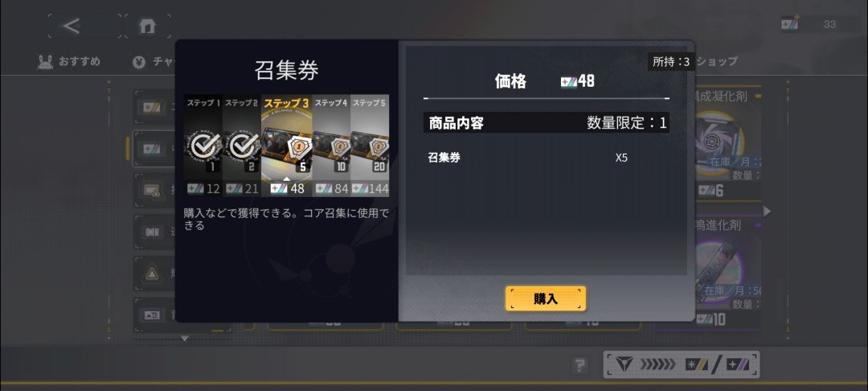Viewport: 868px width, 391px height.
Task: Tap the currency icon beside price 48
Action: 568,82
